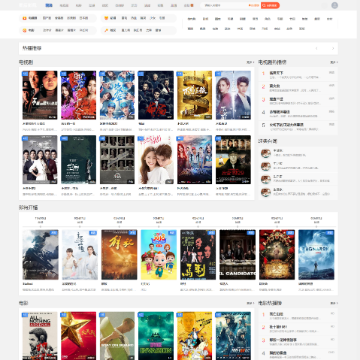Expand more beside the TV ranking list heading
This screenshot has width=360, height=360.
point(334,62)
